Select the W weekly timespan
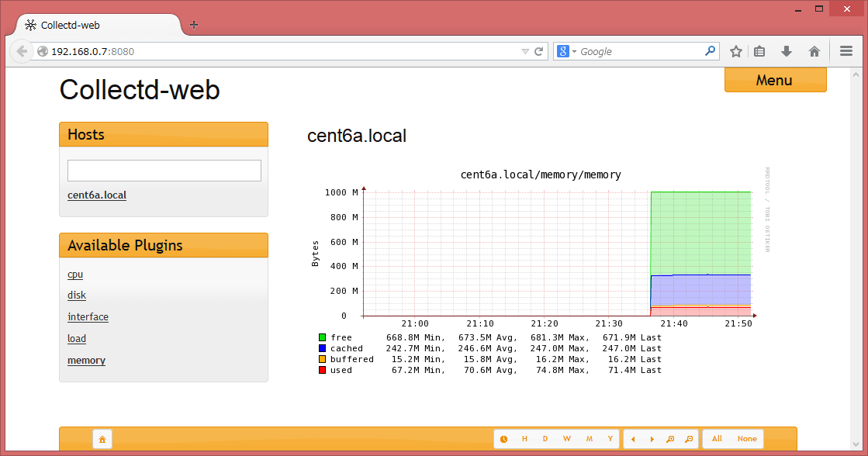This screenshot has height=456, width=868. 567,439
